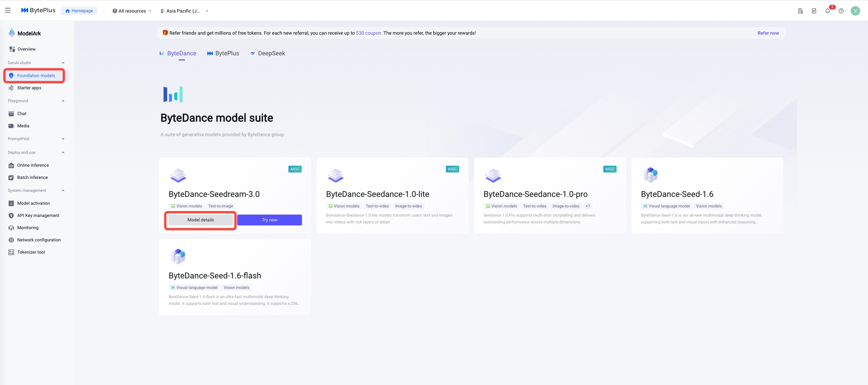Image resolution: width=868 pixels, height=385 pixels.
Task: Expand the PromptPilot section
Action: coord(63,139)
